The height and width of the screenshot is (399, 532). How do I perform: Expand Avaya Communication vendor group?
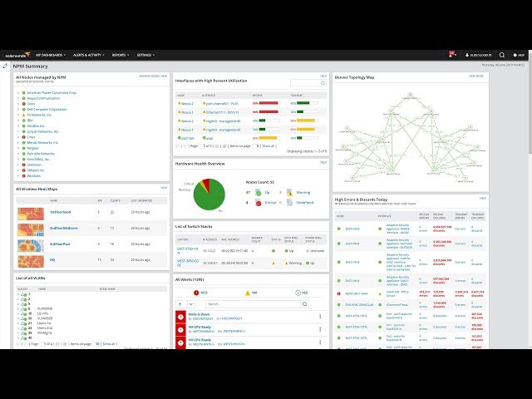(x=18, y=98)
